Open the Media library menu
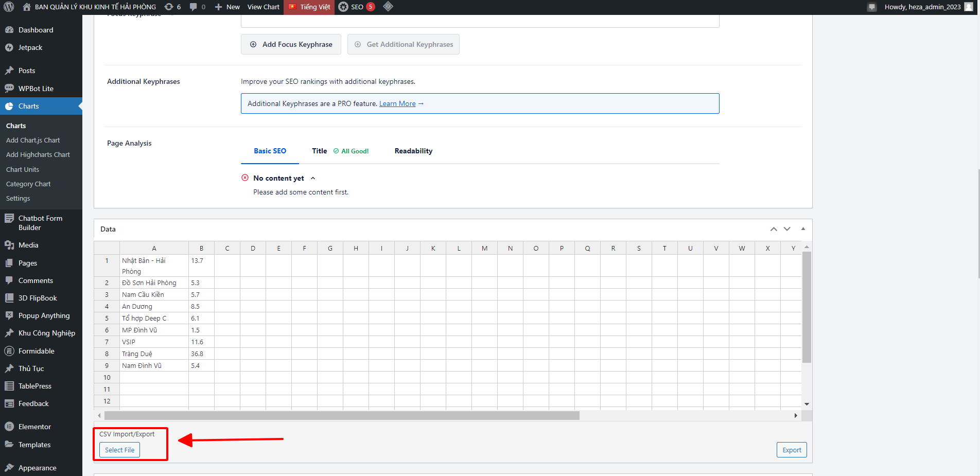 [x=28, y=245]
